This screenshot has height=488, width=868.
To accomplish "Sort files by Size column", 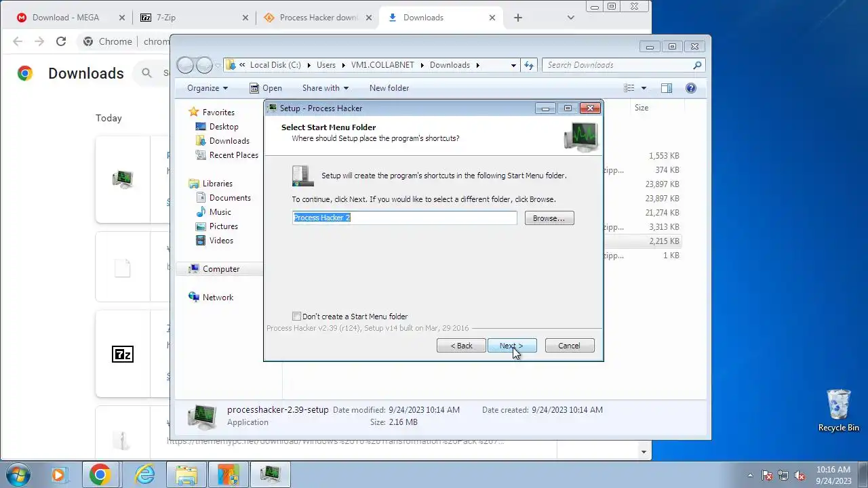I will click(x=642, y=108).
